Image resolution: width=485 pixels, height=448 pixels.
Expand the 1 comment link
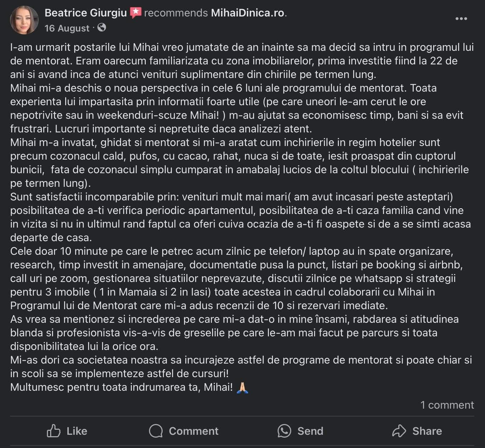tap(447, 405)
